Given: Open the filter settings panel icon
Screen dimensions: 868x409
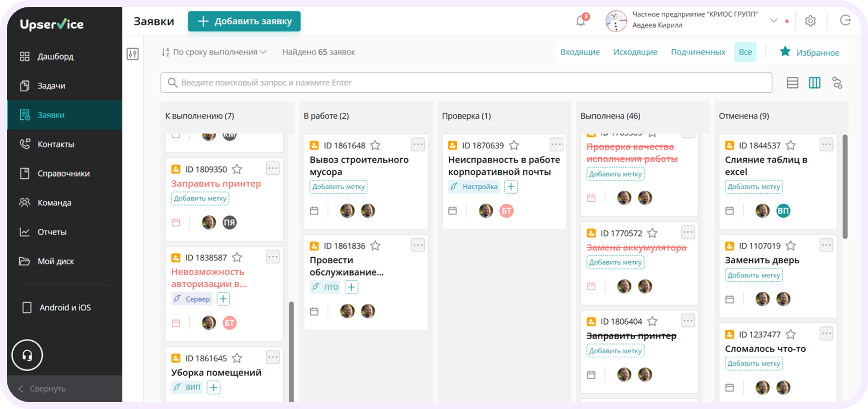Looking at the screenshot, I should (133, 54).
